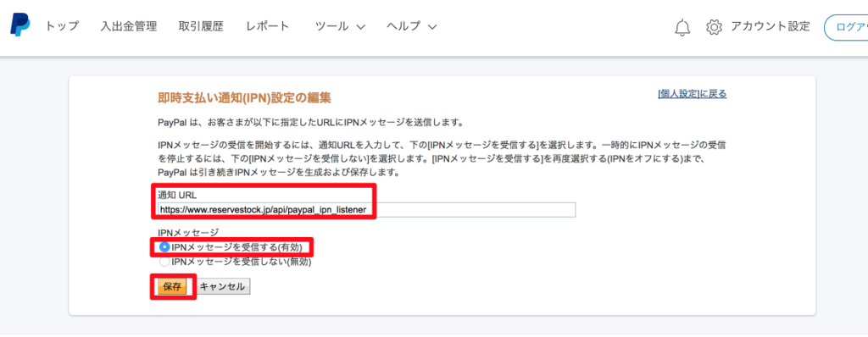Screen dimensions: 868x337
Task: Click the settings gear icon
Action: pyautogui.click(x=714, y=27)
